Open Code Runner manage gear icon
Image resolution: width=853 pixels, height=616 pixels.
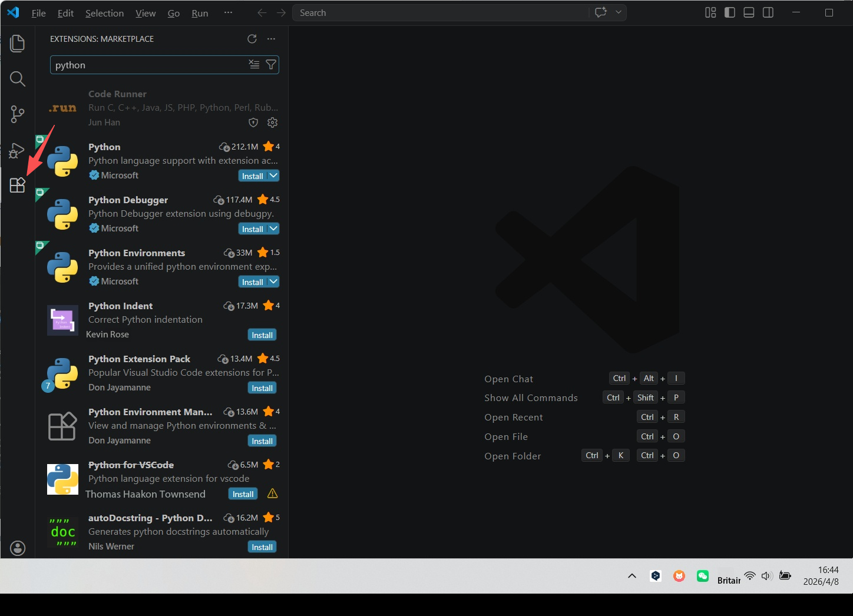(272, 122)
